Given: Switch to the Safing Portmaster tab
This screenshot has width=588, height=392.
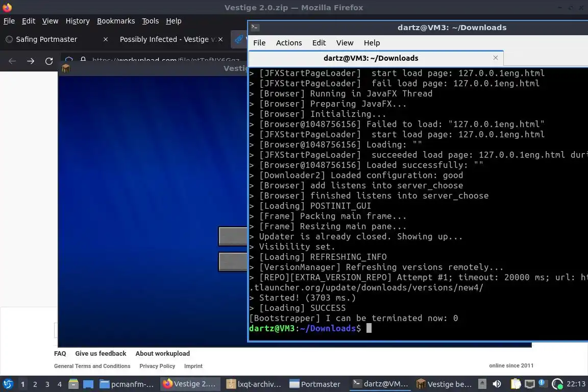Looking at the screenshot, I should [x=46, y=39].
